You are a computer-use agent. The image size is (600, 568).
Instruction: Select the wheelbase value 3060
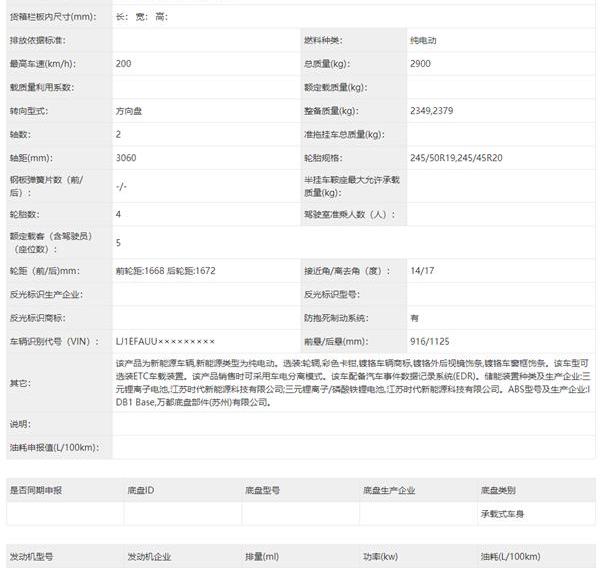[x=126, y=158]
